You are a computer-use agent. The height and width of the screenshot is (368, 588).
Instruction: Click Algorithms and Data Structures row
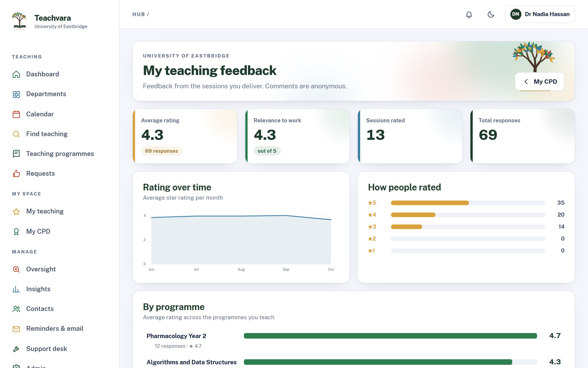353,362
